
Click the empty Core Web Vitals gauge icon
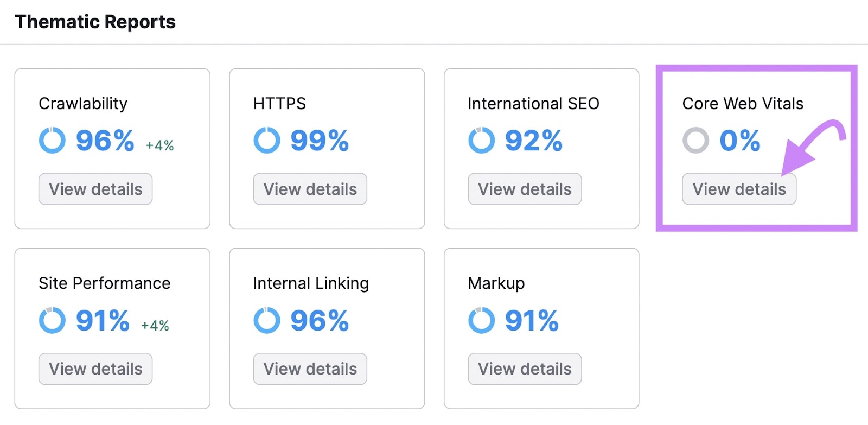click(x=695, y=141)
